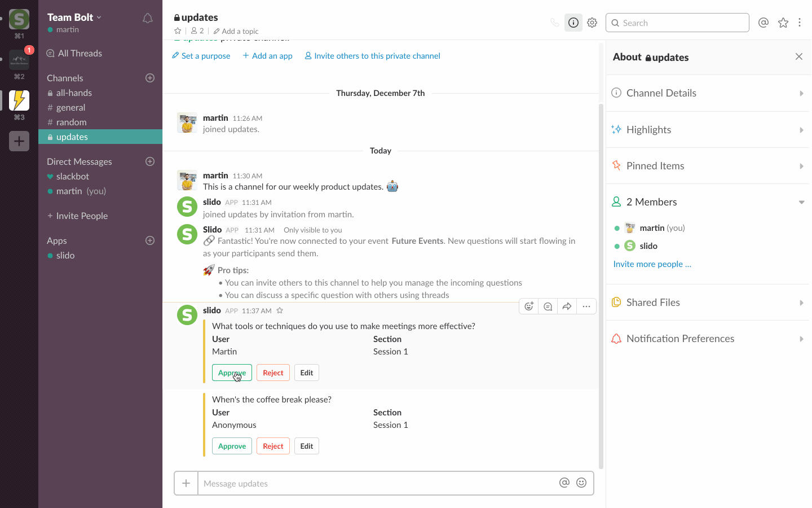Open the random channel
The height and width of the screenshot is (508, 812).
point(100,122)
